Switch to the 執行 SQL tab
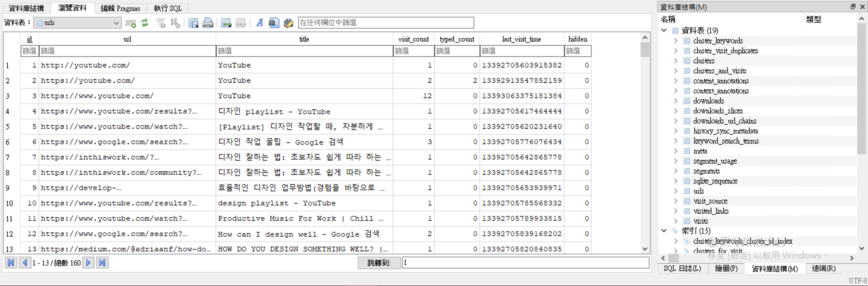Viewport: 868px width, 286px height. click(x=168, y=8)
